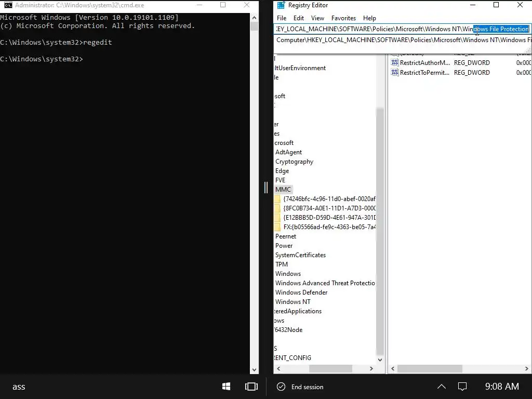Open Task View from the taskbar

point(251,387)
